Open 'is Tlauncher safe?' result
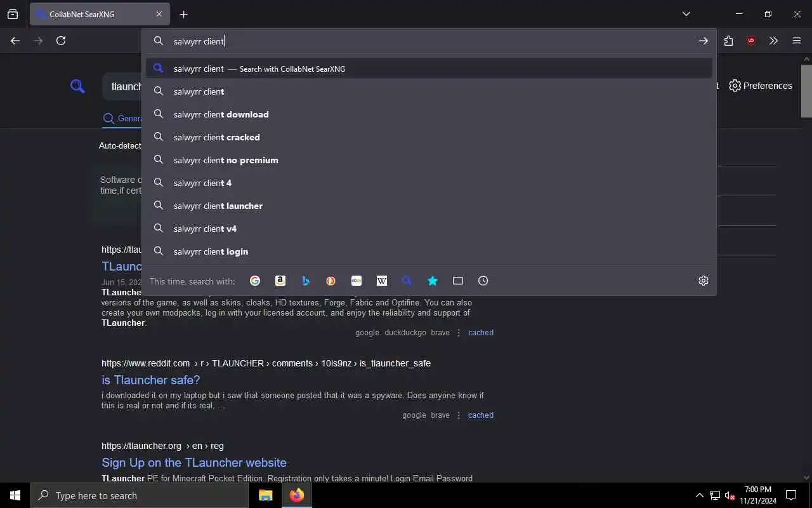 click(x=151, y=380)
